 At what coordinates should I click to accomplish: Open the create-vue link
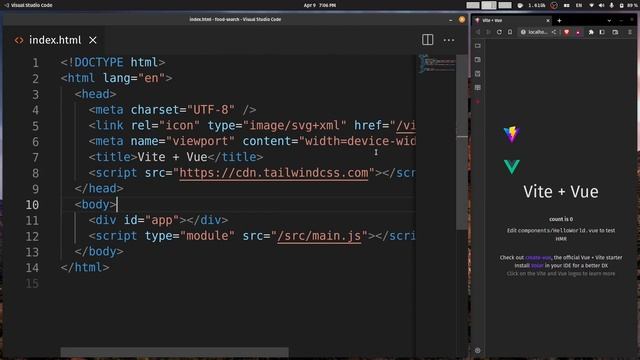pyautogui.click(x=538, y=258)
